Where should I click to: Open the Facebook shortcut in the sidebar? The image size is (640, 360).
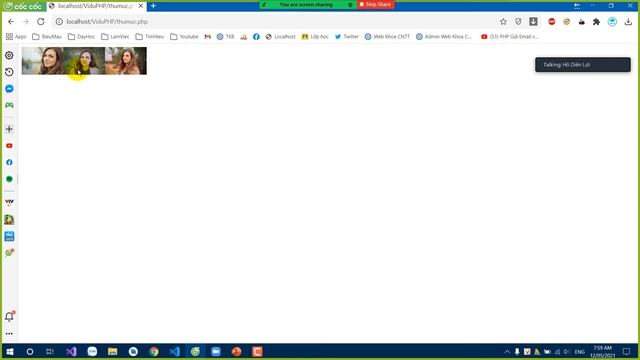pos(9,162)
